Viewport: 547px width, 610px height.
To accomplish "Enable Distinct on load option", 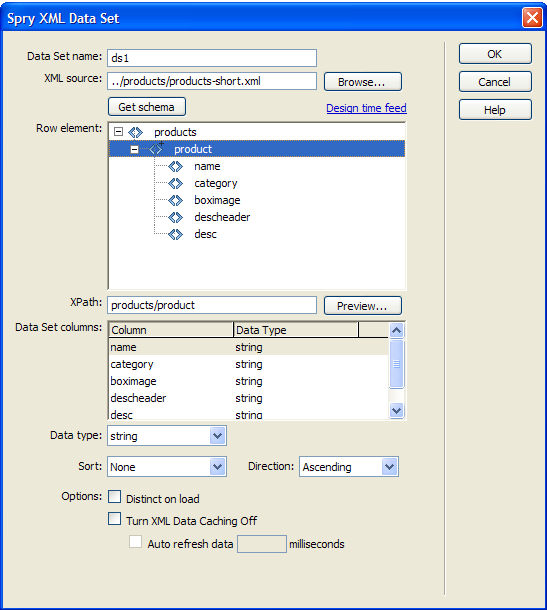I will [114, 497].
